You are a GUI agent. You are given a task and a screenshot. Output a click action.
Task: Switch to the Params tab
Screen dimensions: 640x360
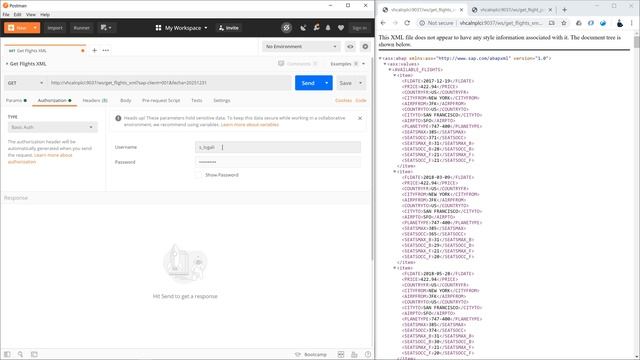16,100
